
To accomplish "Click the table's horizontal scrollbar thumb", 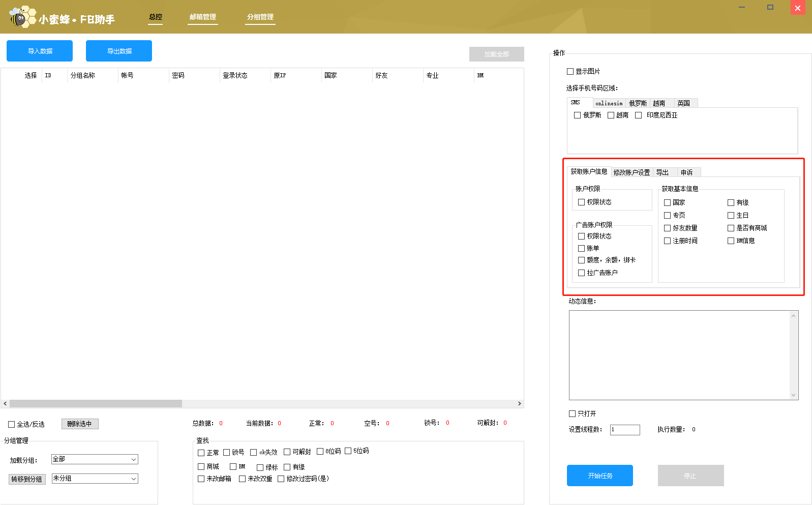I will pos(96,403).
